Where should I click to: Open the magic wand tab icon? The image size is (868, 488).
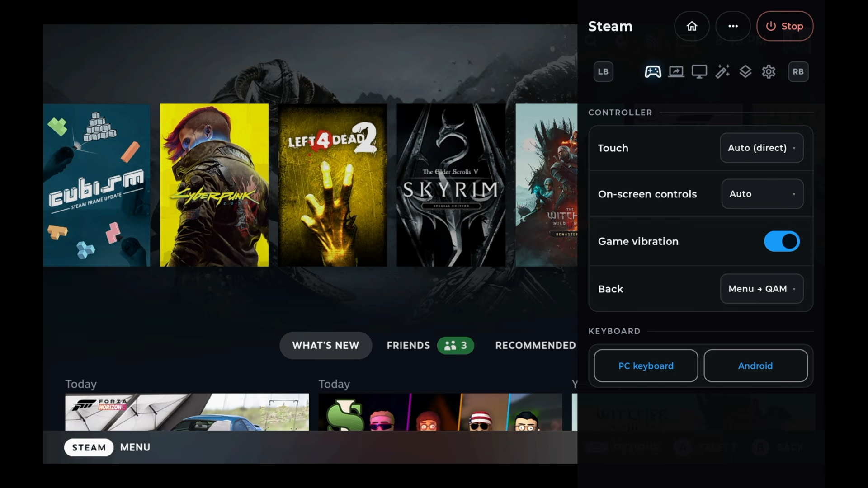point(722,71)
